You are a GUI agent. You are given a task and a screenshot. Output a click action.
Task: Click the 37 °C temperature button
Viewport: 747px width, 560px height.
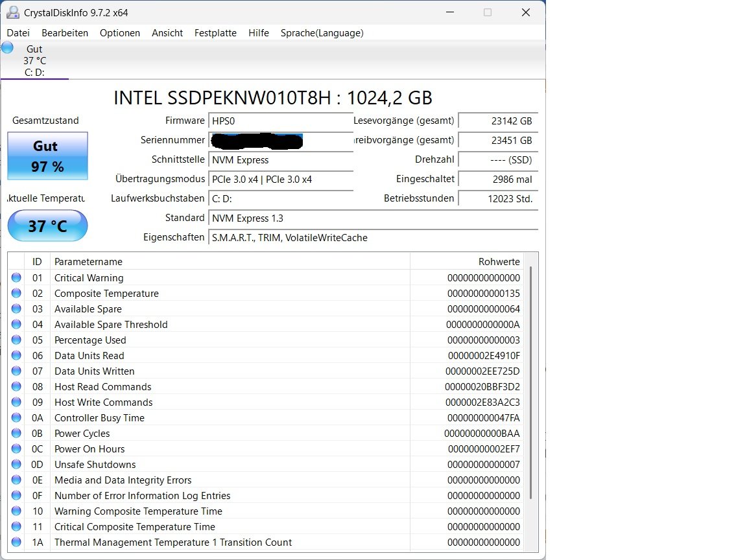(x=47, y=226)
